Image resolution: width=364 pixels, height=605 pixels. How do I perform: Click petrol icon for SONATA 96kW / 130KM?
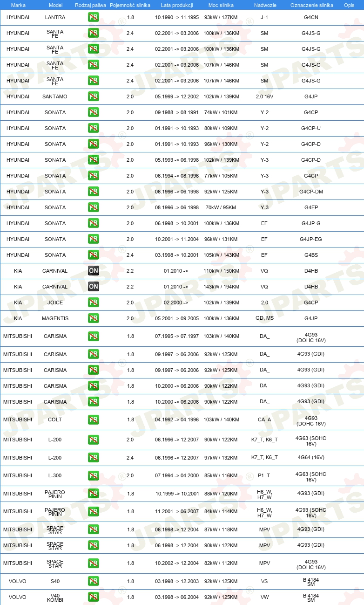pyautogui.click(x=93, y=144)
